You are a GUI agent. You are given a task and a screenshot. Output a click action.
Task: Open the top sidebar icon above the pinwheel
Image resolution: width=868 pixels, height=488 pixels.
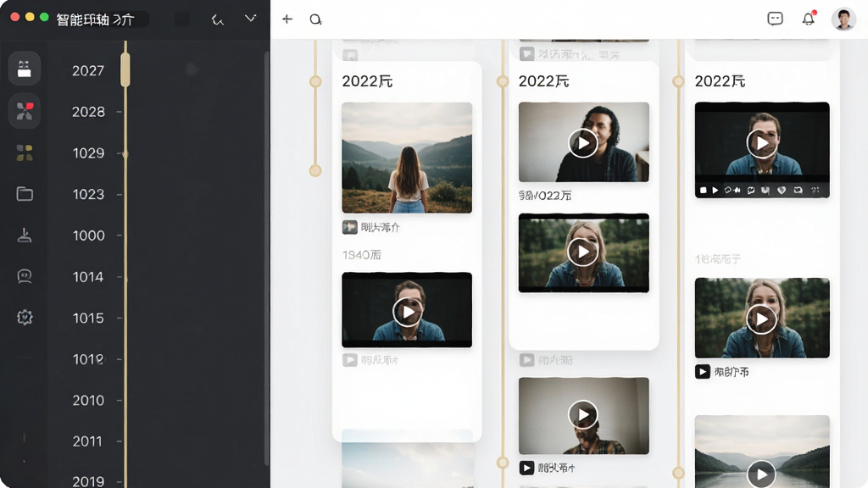(x=25, y=69)
